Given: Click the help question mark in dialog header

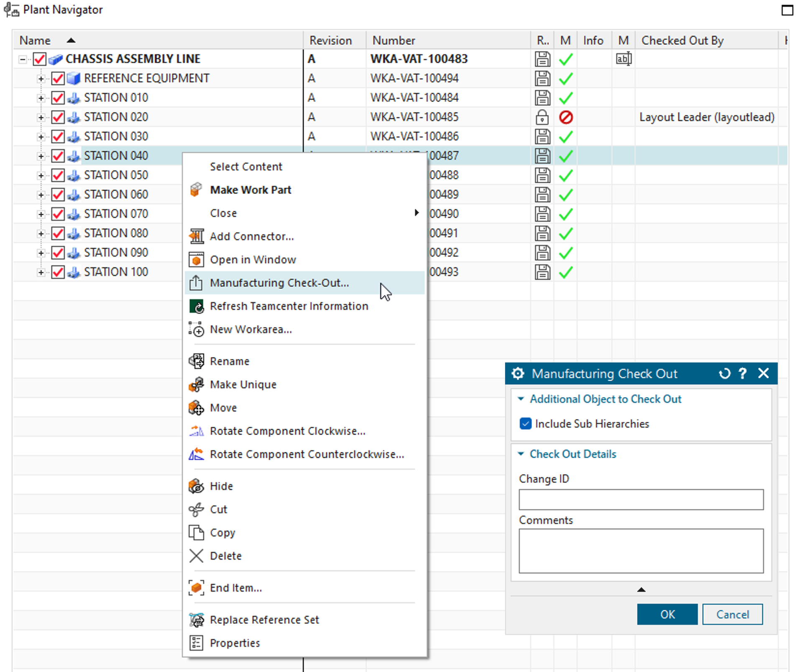Looking at the screenshot, I should 743,373.
